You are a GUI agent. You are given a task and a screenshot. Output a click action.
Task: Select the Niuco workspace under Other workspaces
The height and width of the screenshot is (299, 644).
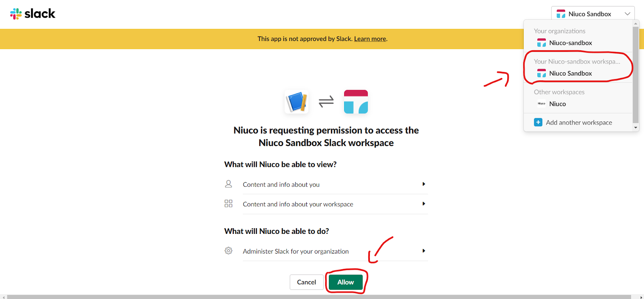557,104
